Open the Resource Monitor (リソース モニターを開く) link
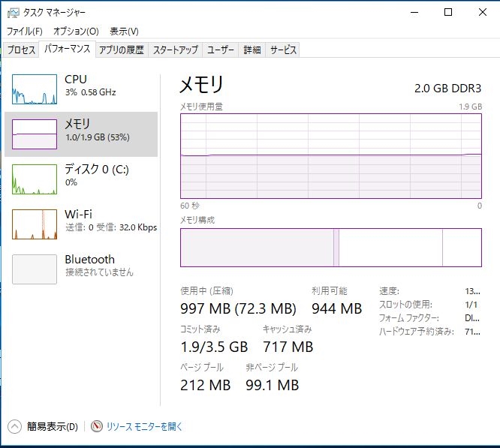 (145, 426)
